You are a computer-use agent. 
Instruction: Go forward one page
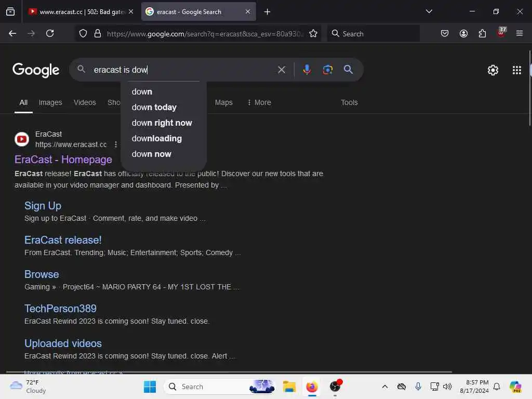click(31, 33)
